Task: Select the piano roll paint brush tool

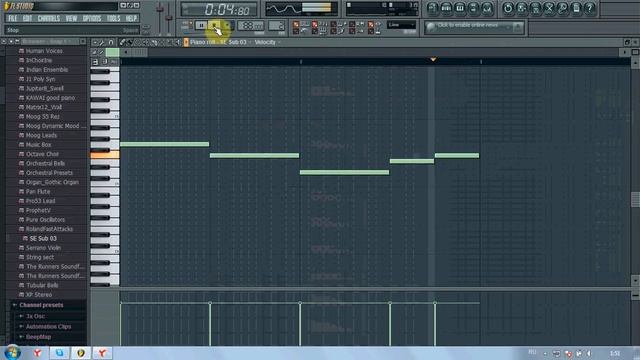Action: click(x=130, y=42)
